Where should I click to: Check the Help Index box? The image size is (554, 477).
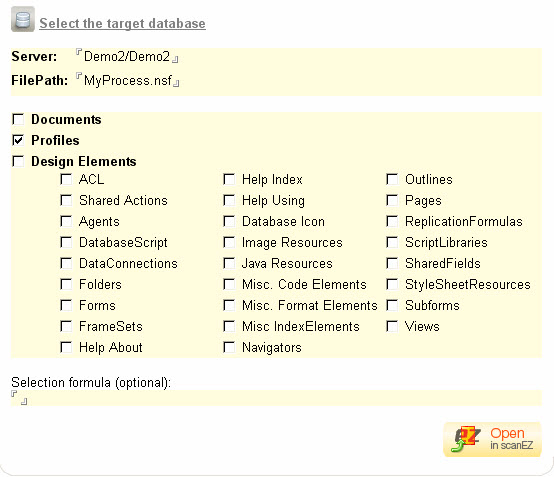click(x=229, y=179)
